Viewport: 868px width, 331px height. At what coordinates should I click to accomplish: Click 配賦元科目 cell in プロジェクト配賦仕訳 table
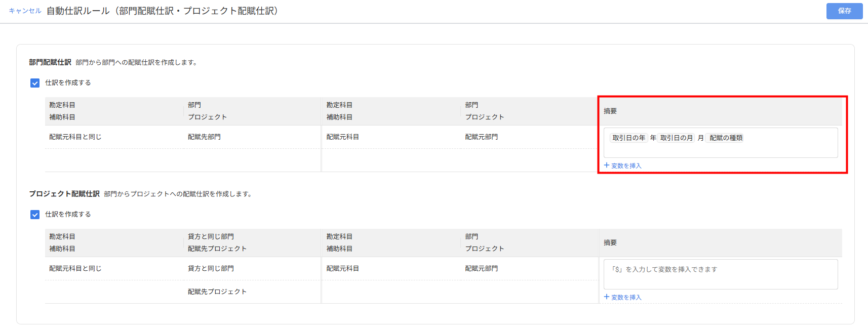342,269
